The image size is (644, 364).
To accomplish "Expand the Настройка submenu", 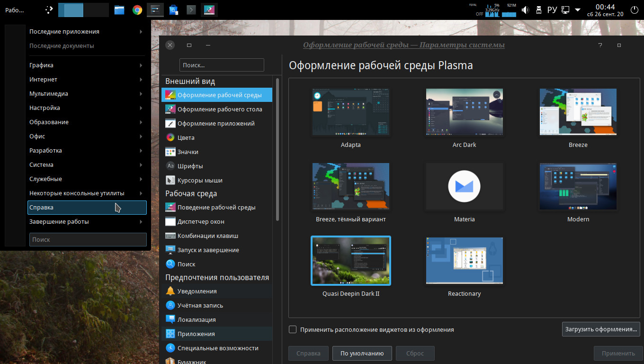I will 87,108.
